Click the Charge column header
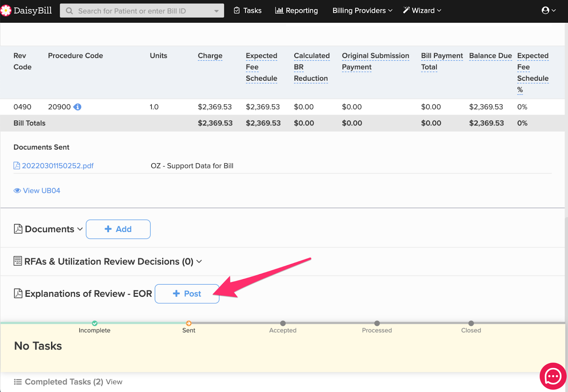The width and height of the screenshot is (568, 392). coord(210,56)
